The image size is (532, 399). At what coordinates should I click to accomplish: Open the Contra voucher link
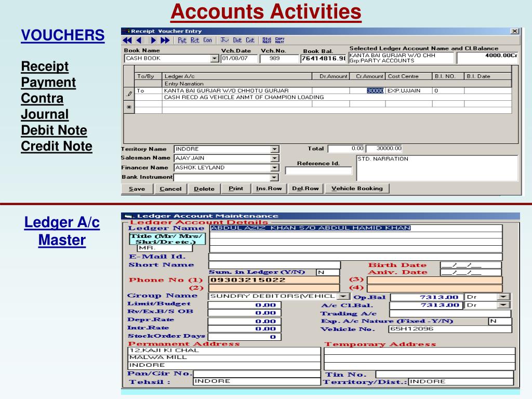click(42, 98)
